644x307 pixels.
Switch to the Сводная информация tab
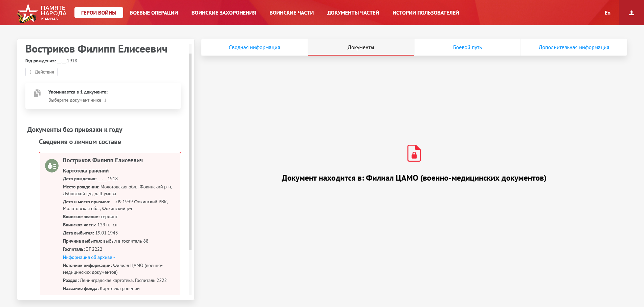click(x=254, y=47)
